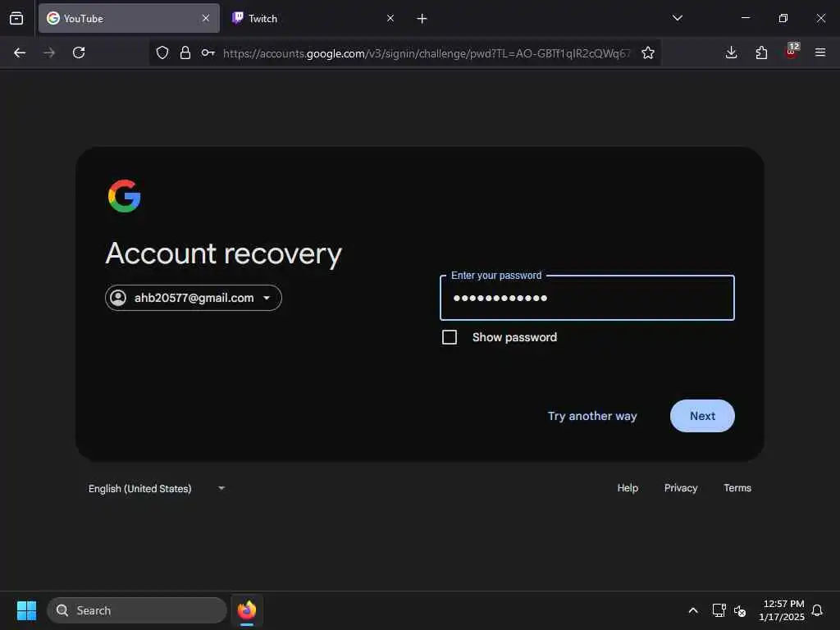
Task: Go forward to the next page
Action: pos(49,52)
